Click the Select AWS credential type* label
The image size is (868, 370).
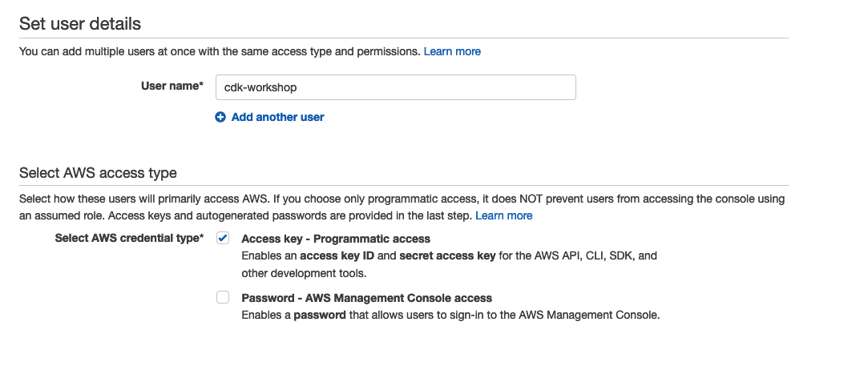129,239
